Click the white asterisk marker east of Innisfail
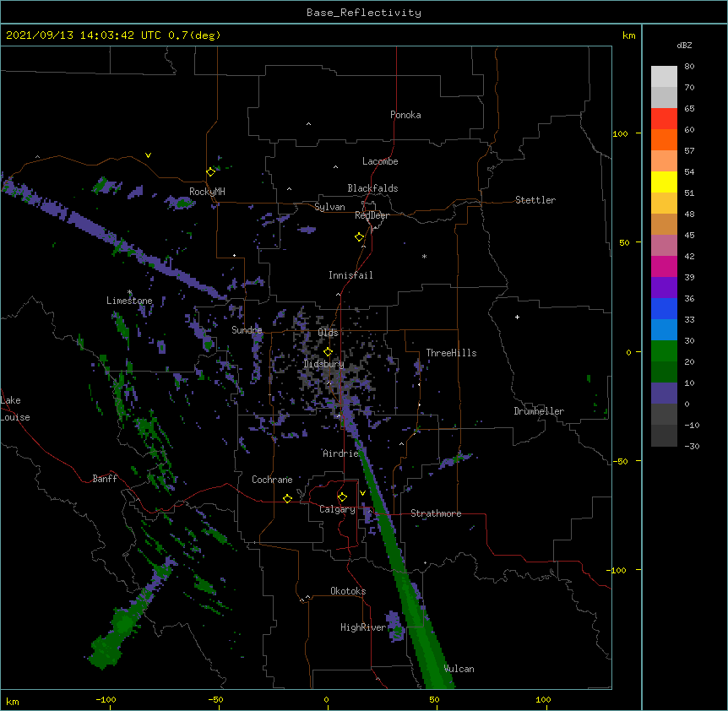The image size is (728, 711). [424, 256]
